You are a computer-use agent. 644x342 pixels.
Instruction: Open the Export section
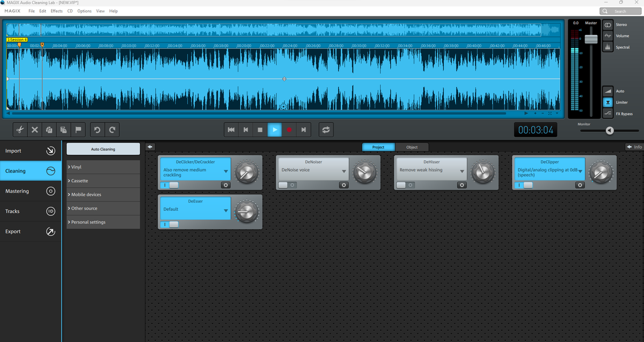(x=31, y=232)
